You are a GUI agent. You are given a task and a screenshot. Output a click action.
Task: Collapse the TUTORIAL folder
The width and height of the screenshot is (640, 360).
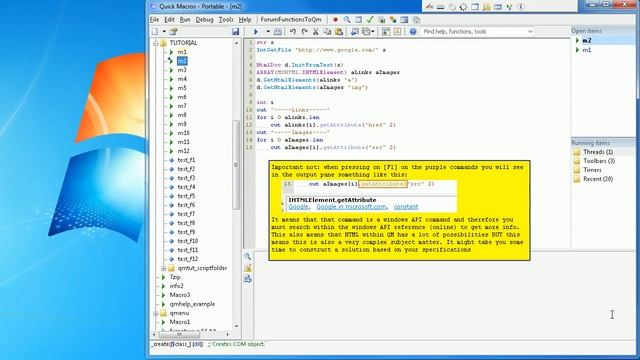click(x=156, y=43)
